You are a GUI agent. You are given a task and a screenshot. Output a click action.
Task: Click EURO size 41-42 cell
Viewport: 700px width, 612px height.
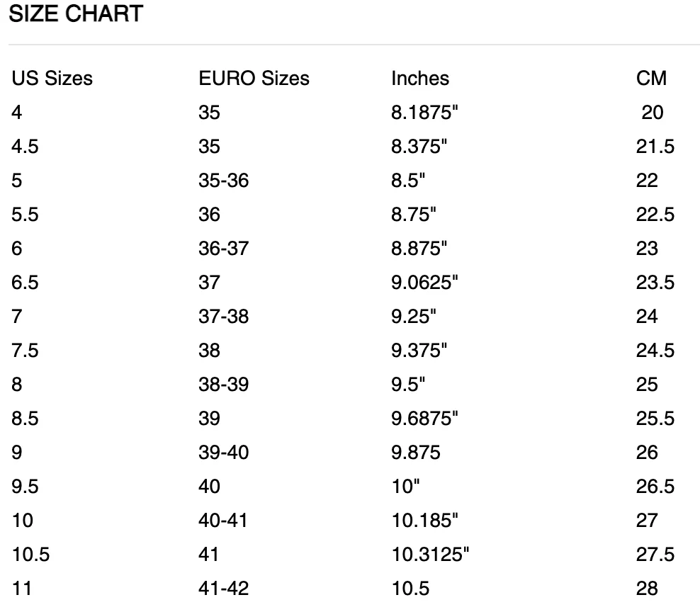[223, 588]
